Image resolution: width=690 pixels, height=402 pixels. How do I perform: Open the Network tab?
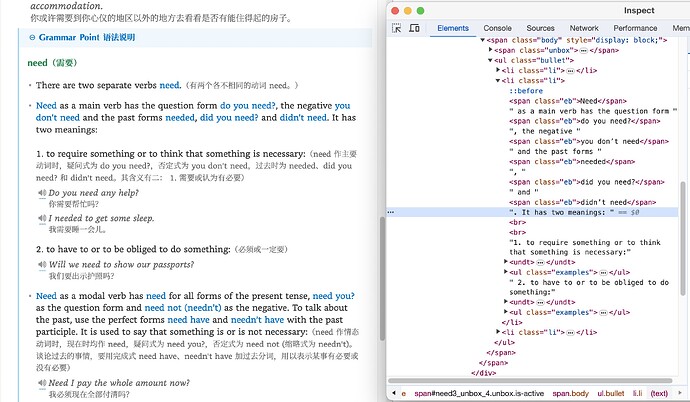pos(584,28)
